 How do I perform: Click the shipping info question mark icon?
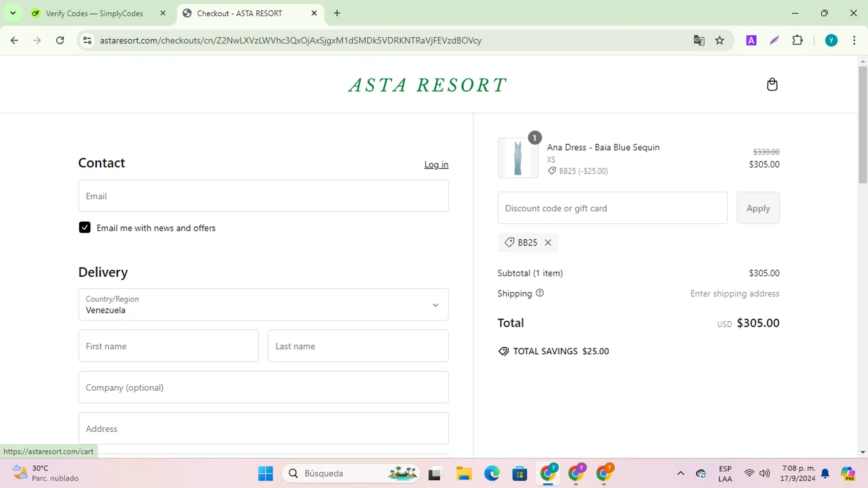540,293
